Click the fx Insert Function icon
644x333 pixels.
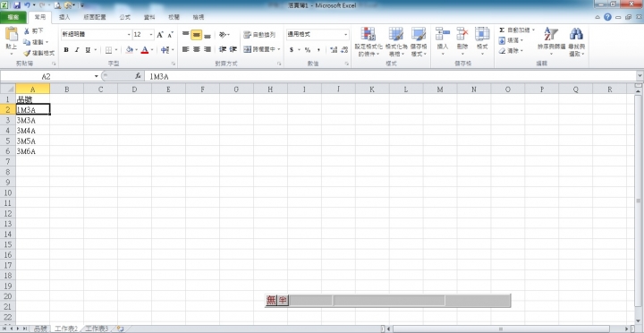(x=138, y=76)
